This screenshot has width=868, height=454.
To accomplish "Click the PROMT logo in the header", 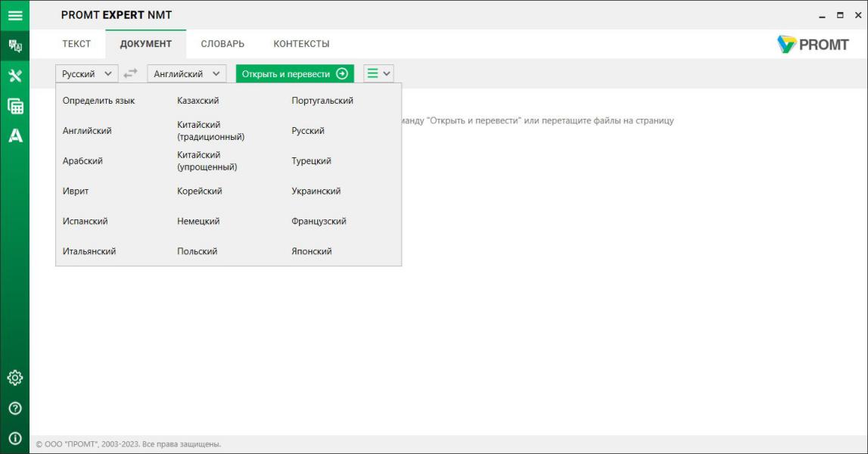I will tap(813, 45).
